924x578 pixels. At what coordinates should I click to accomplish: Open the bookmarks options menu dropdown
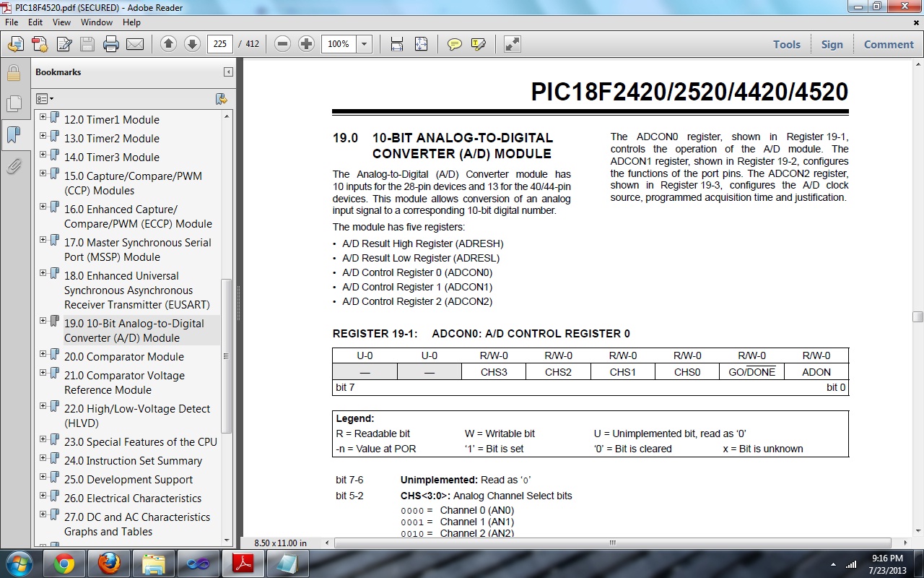(x=45, y=99)
